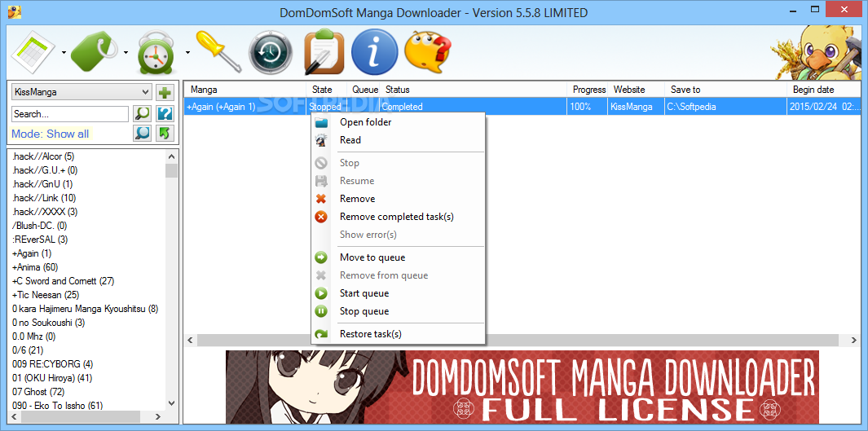Click the red X icon beside Remove
Image resolution: width=868 pixels, height=431 pixels.
(x=321, y=199)
